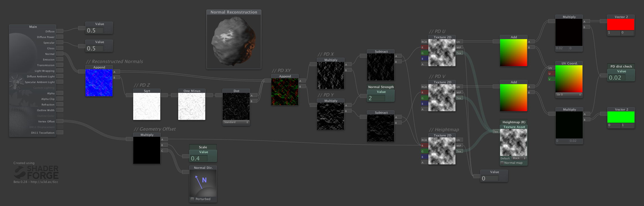The width and height of the screenshot is (644, 206).
Task: Click the Normal input port on Main
Action: pyautogui.click(x=60, y=54)
